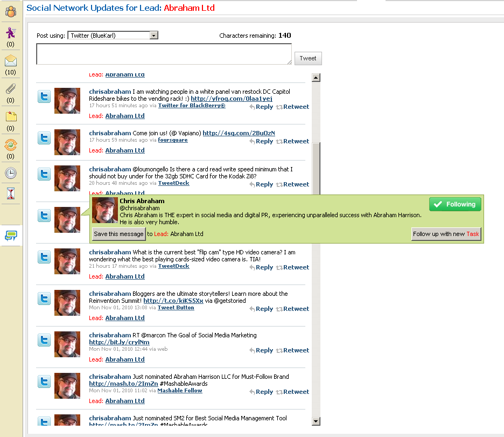Open the mash.to/2ImZn link in the Abraham Harrison tweet
The height and width of the screenshot is (437, 504).
point(123,384)
